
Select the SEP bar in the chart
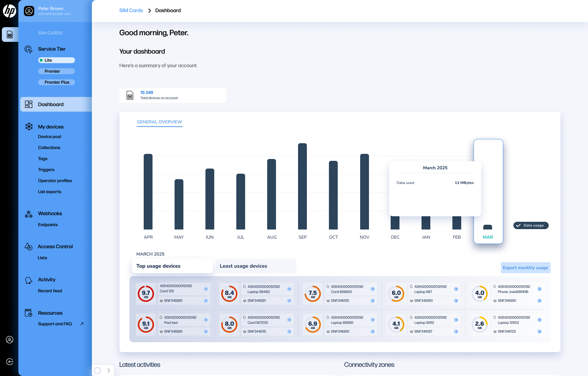(302, 187)
